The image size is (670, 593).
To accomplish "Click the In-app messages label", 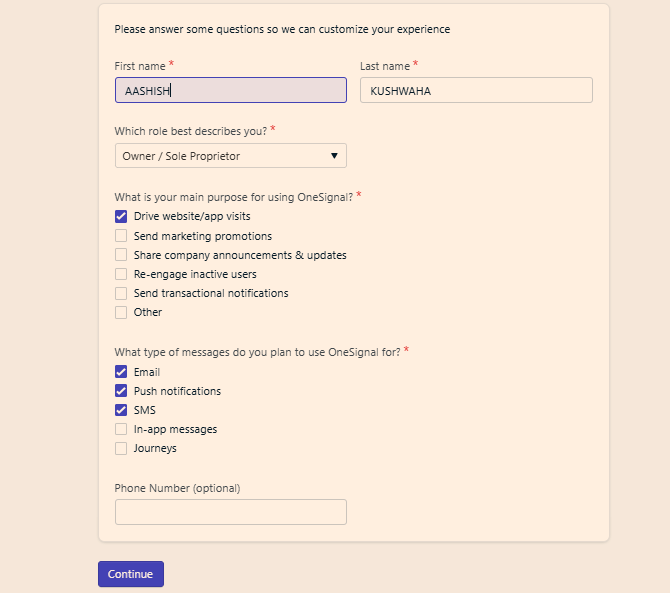I will point(175,429).
